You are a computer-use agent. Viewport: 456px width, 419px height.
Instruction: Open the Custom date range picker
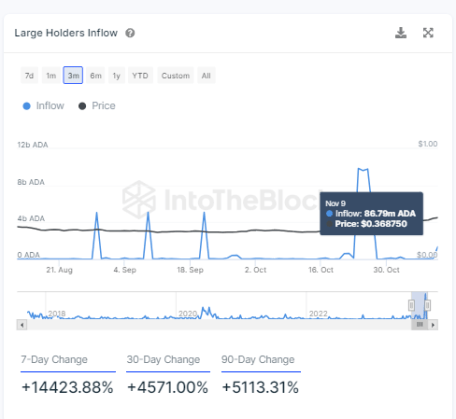[x=176, y=76]
